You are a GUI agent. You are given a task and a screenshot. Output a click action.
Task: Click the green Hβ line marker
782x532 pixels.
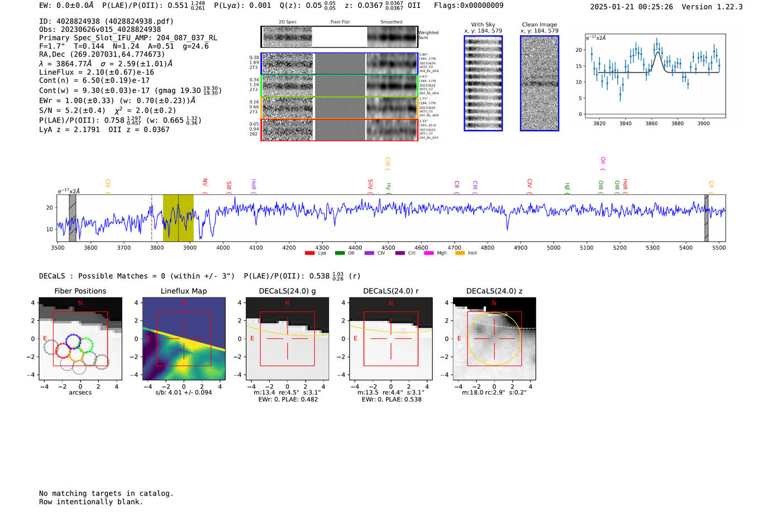click(x=567, y=189)
